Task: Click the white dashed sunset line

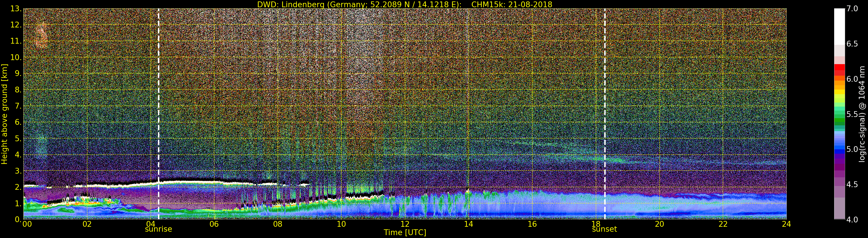Action: click(605, 114)
